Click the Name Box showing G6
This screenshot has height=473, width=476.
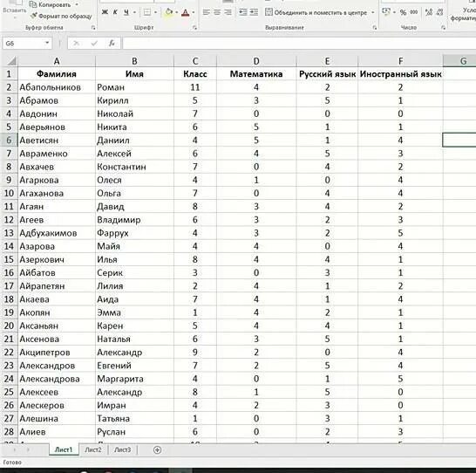pos(23,44)
